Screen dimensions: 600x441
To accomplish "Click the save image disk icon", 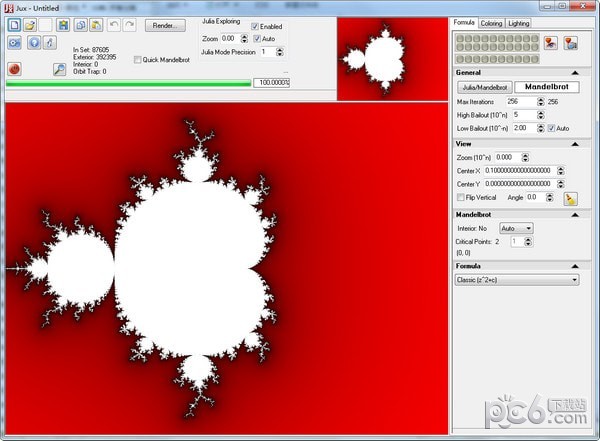I will coord(63,25).
